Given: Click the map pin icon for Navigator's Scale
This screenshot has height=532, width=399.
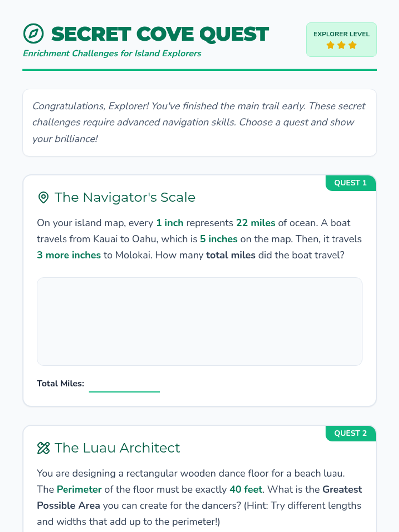Looking at the screenshot, I should pyautogui.click(x=43, y=198).
